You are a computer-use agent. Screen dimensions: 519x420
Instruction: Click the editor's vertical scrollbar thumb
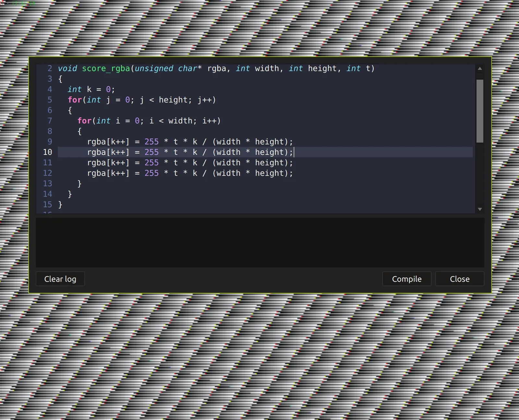click(480, 111)
